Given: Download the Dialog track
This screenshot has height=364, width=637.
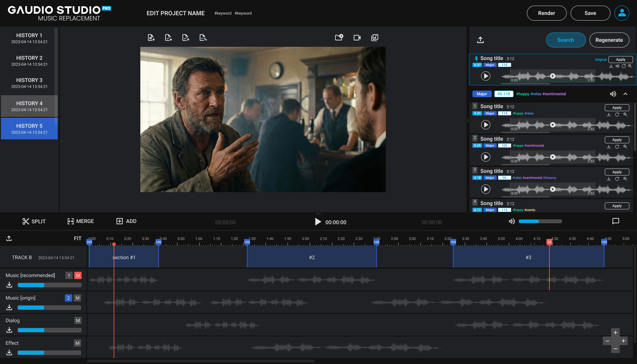Looking at the screenshot, I should tap(9, 330).
